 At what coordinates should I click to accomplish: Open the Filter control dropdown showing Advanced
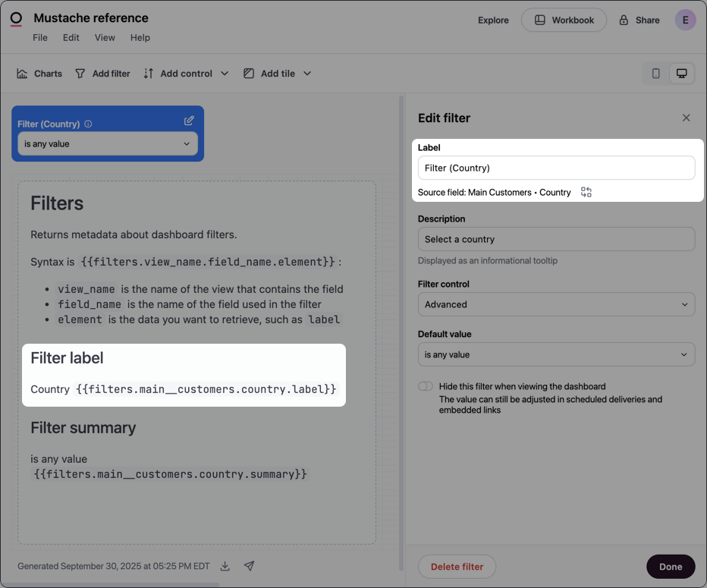point(556,304)
